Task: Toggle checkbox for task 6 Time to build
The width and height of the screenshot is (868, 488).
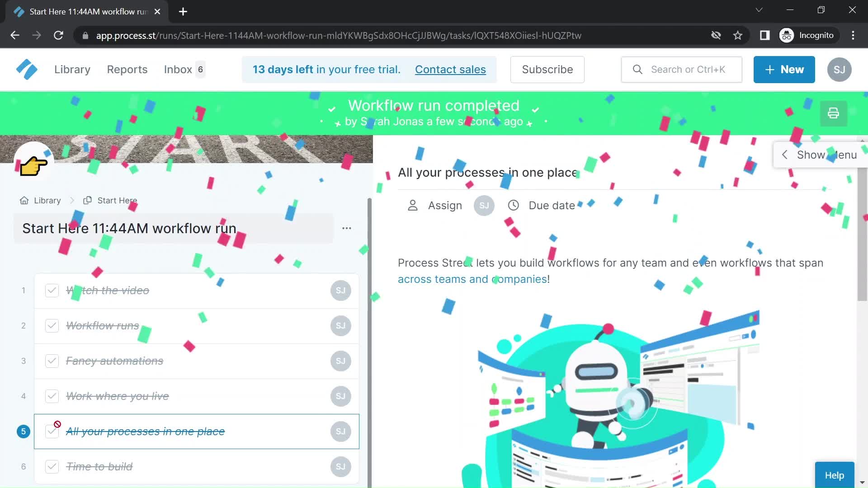Action: pos(51,466)
